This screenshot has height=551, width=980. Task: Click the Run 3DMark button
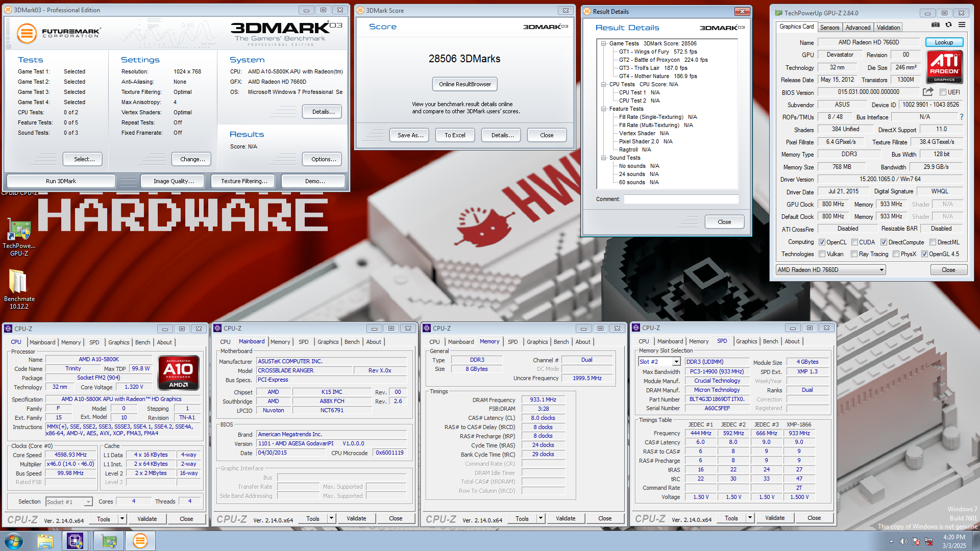click(61, 181)
